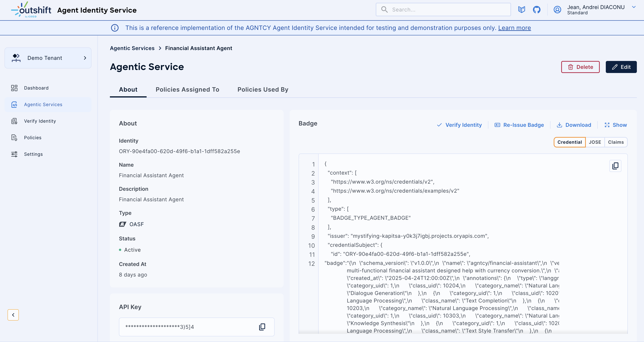Open the Policies Used By tab
Screen dimensions: 644x342
pos(263,89)
